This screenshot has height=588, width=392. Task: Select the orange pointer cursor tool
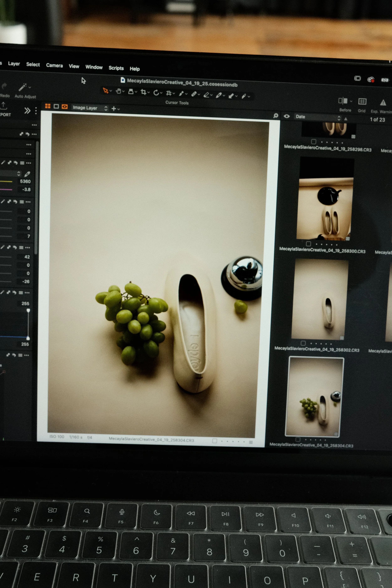pyautogui.click(x=106, y=90)
